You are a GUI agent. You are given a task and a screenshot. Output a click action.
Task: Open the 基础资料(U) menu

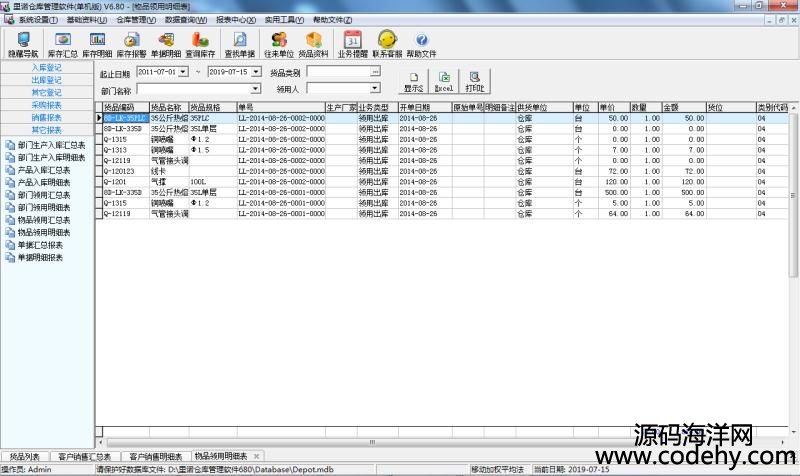pyautogui.click(x=87, y=20)
